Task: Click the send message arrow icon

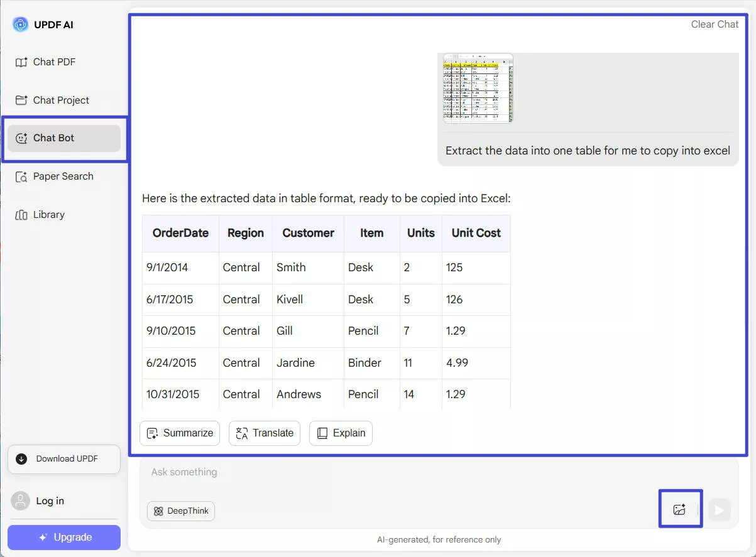Action: (x=720, y=510)
